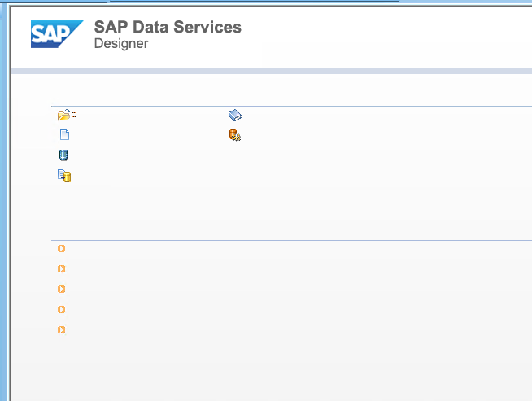Open the third orange arrow recent item

(x=61, y=290)
